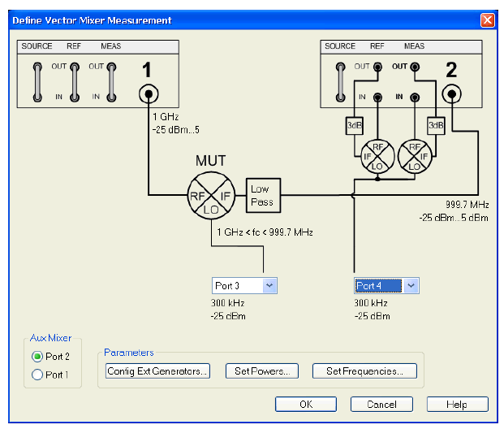This screenshot has width=504, height=429.
Task: Click the left auxiliary mixer symbol
Action: [377, 157]
